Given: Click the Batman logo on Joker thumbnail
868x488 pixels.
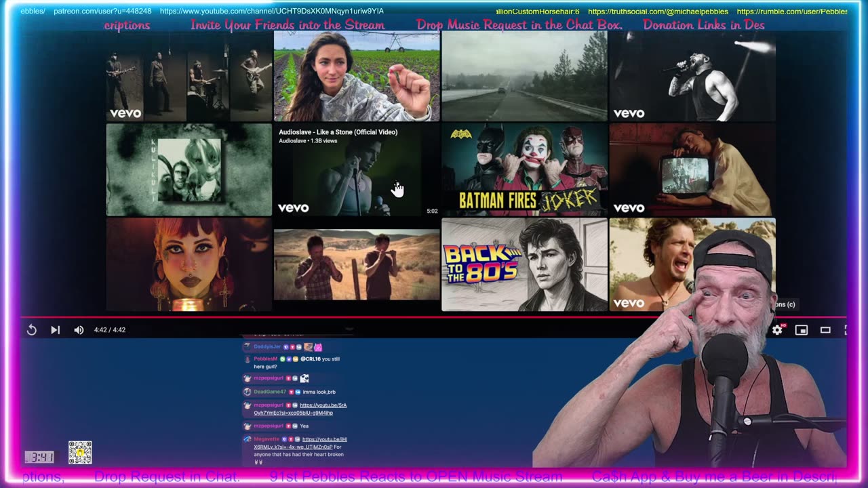Looking at the screenshot, I should pos(461,134).
